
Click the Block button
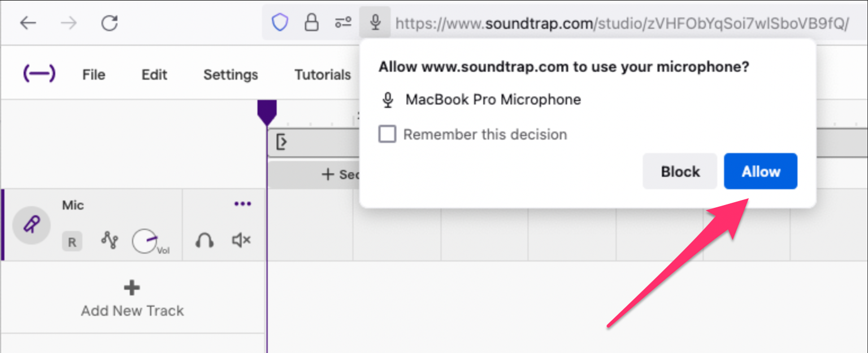[680, 171]
